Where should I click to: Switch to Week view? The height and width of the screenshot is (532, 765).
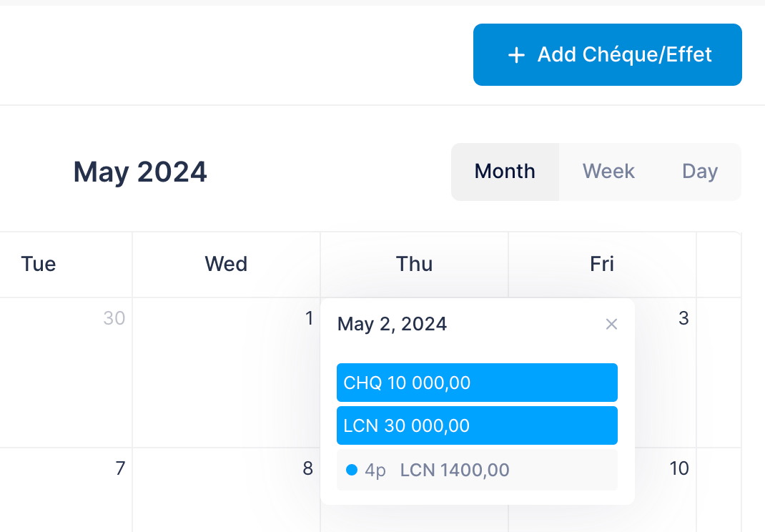tap(608, 172)
